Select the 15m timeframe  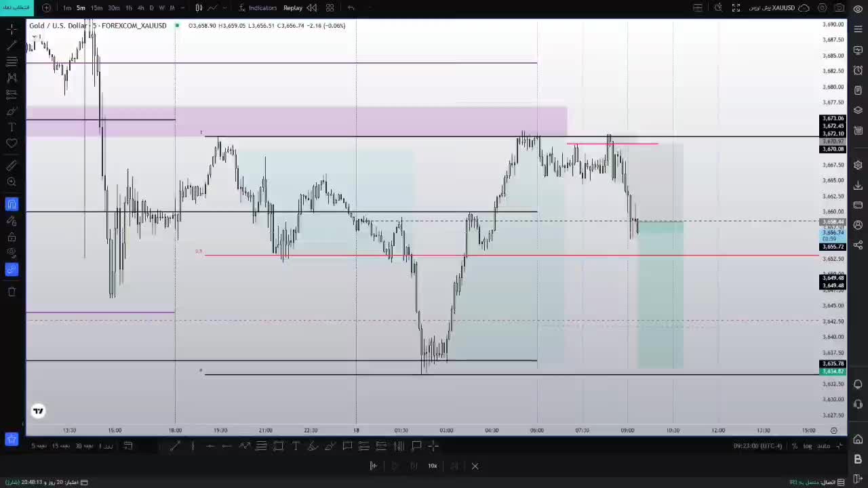pyautogui.click(x=96, y=8)
